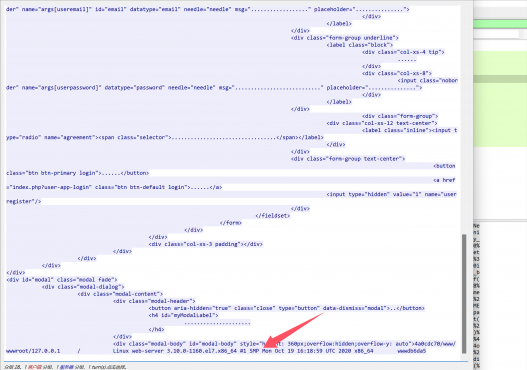Click the h4 id="myModalLabel" line

click(184, 315)
